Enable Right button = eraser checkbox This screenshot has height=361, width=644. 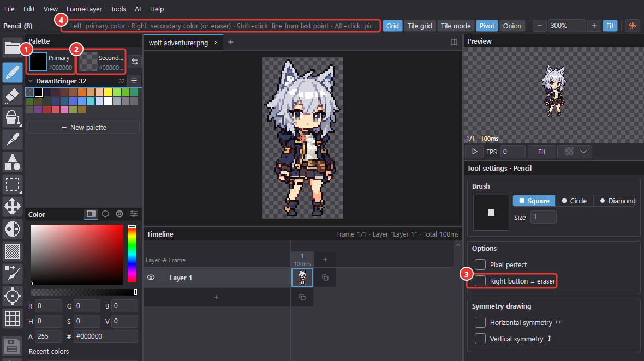tap(480, 281)
